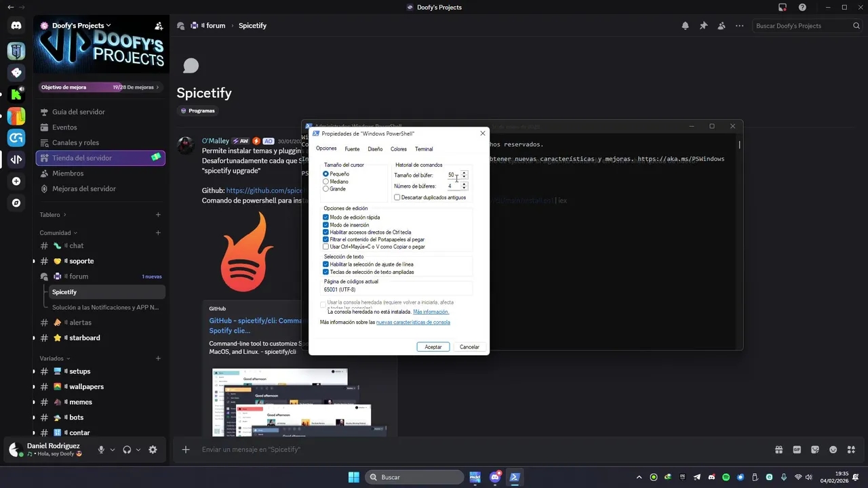The width and height of the screenshot is (868, 488).
Task: Open the message attachment plus button
Action: 186,449
